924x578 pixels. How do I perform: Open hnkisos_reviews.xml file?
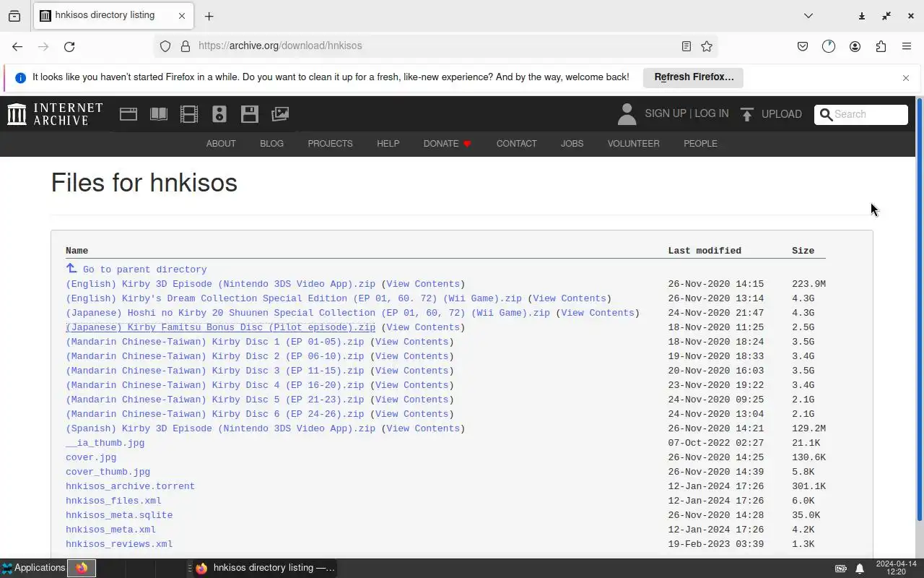pyautogui.click(x=119, y=544)
